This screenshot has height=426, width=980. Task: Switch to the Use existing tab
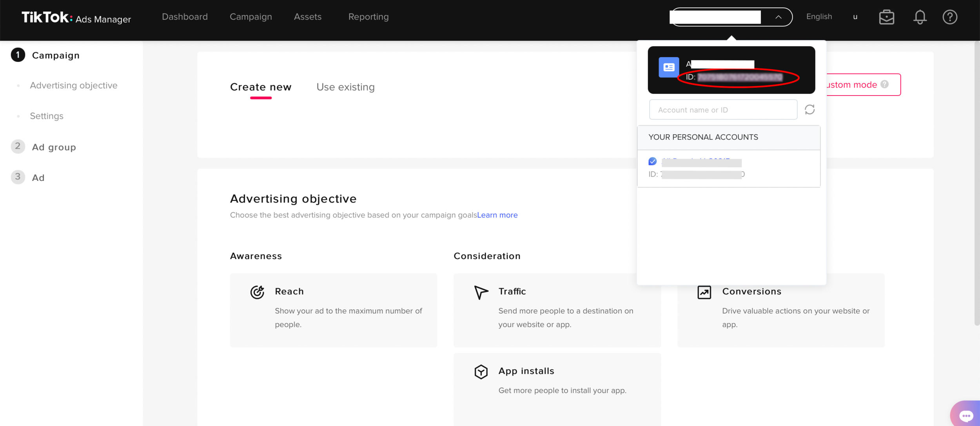345,87
